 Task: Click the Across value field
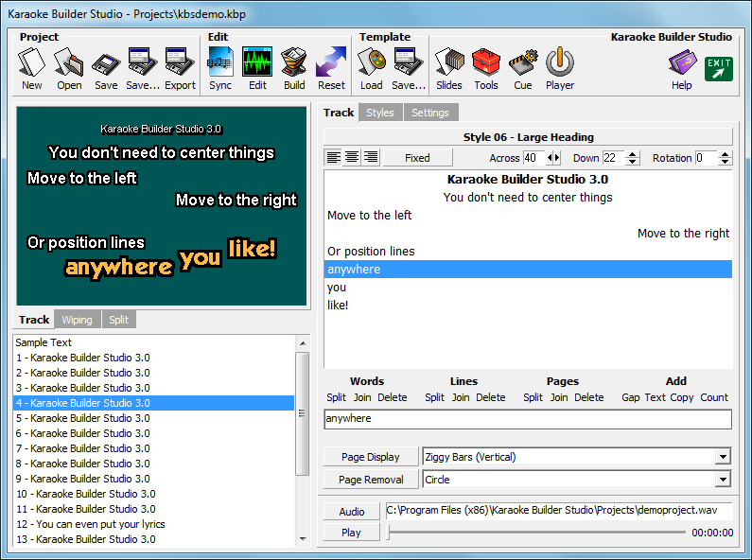point(534,158)
